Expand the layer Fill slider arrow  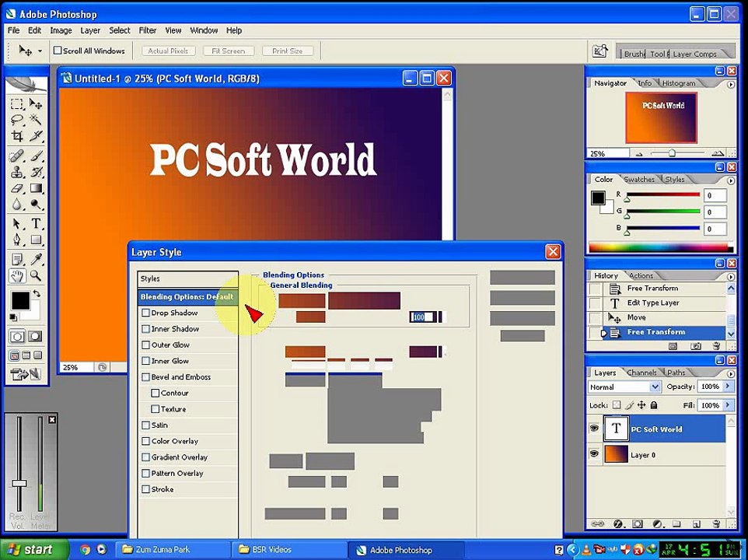coord(728,405)
